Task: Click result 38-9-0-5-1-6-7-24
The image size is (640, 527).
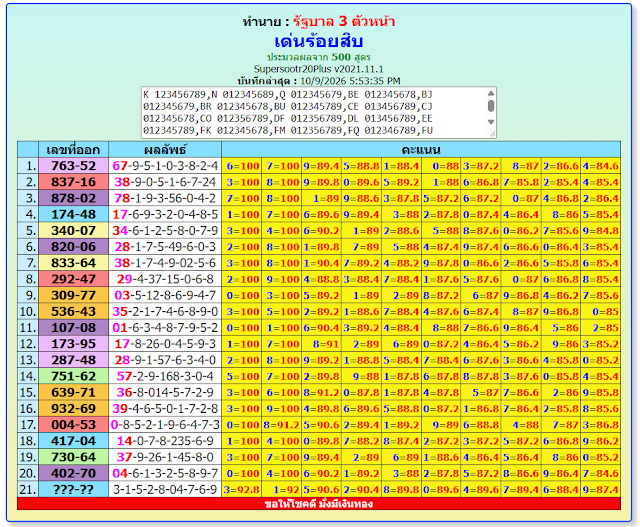Action: pyautogui.click(x=165, y=182)
